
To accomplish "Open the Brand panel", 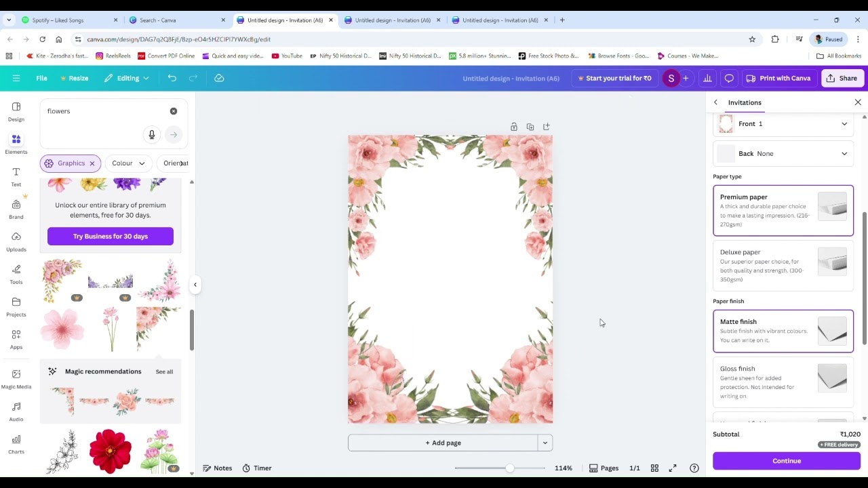I will pos(16,209).
